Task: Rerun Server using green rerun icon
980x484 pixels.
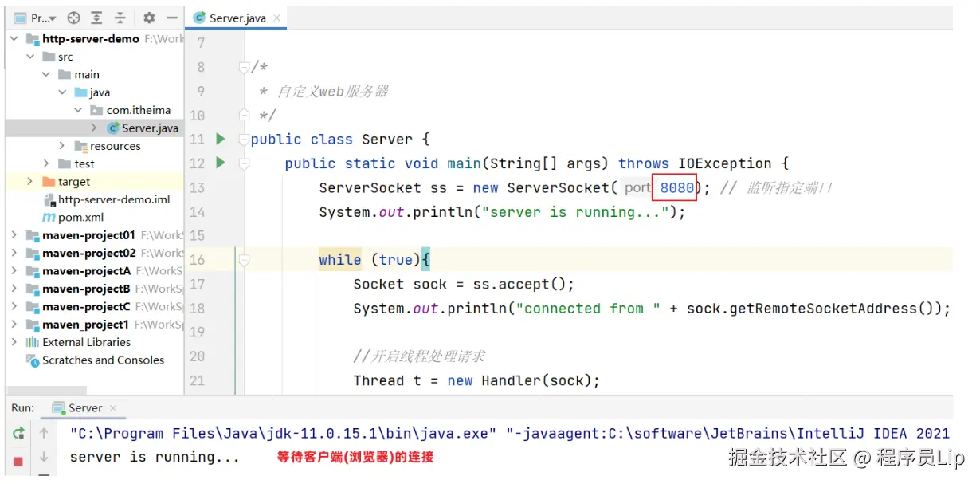Action: coord(18,433)
